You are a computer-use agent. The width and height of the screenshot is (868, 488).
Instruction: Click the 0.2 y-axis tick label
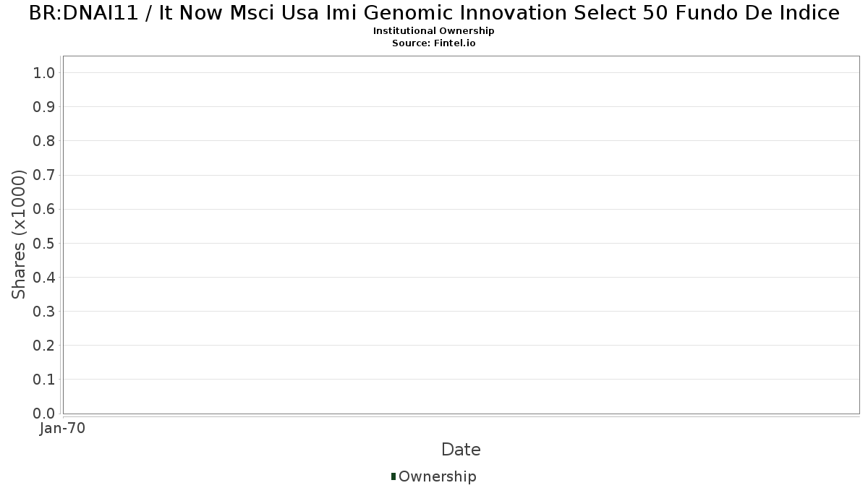point(44,346)
